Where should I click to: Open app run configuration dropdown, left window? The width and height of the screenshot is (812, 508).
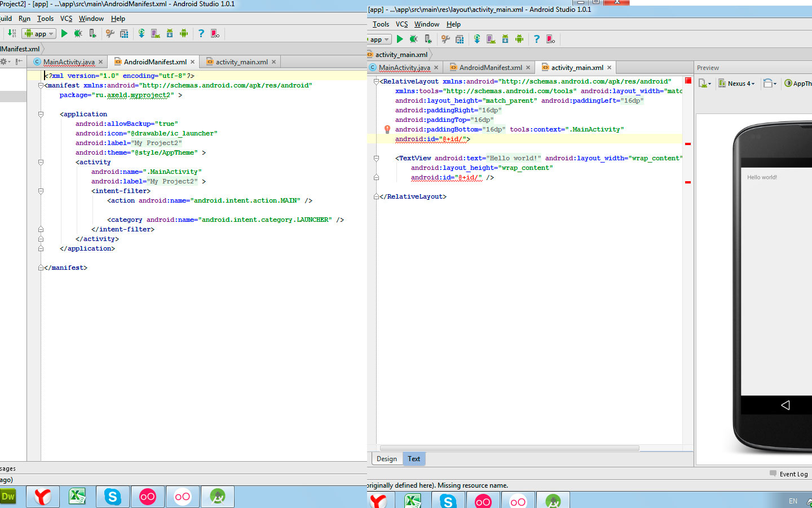click(x=39, y=34)
